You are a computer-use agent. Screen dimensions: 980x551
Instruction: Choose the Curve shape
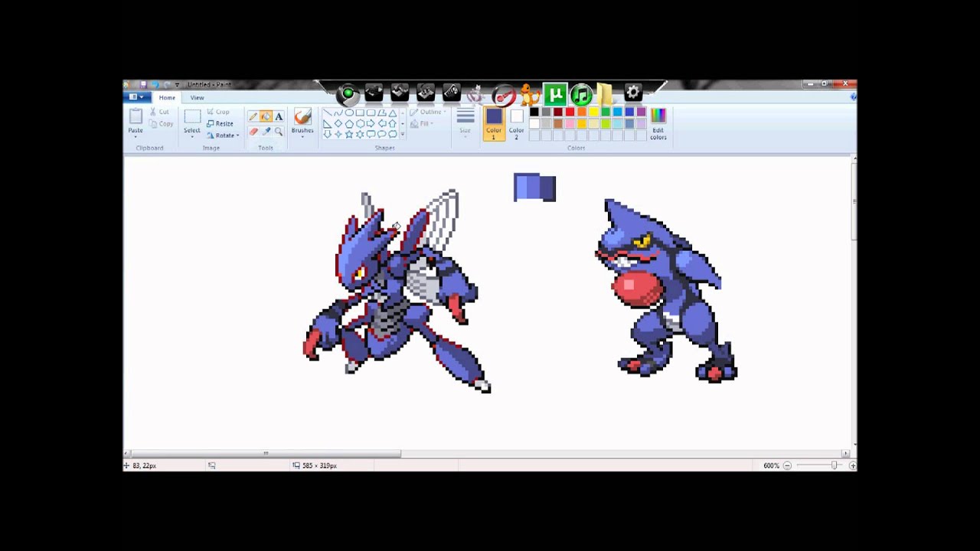point(338,112)
